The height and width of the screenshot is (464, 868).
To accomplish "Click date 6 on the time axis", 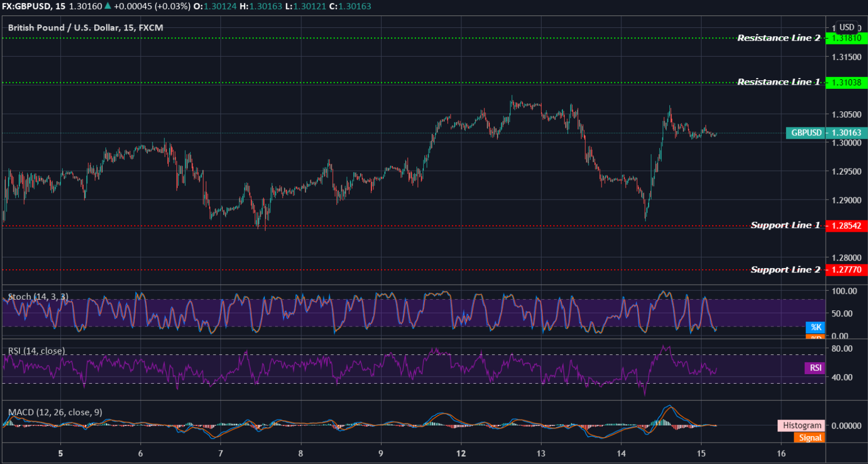I will coord(141,453).
